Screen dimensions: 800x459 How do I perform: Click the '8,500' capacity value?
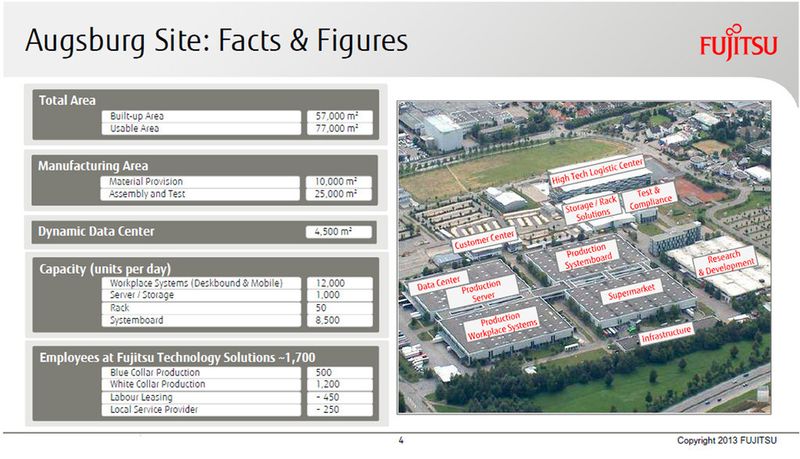tap(328, 320)
